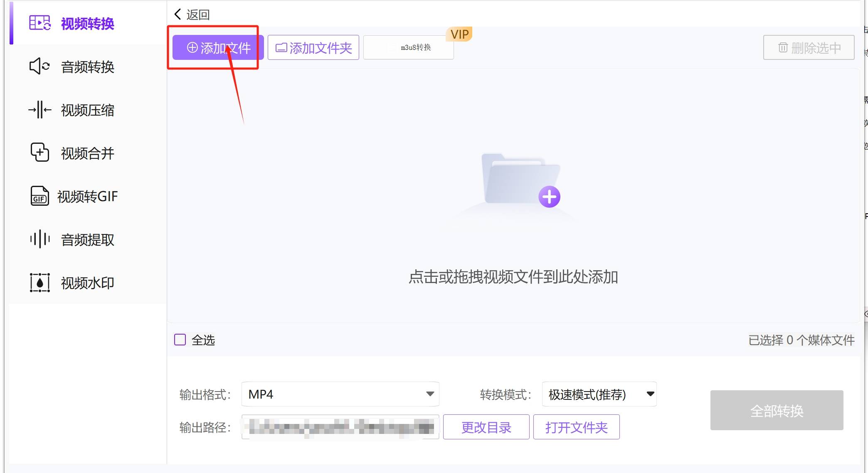The height and width of the screenshot is (473, 868).
Task: Click the 返回 back navigation
Action: coord(192,14)
